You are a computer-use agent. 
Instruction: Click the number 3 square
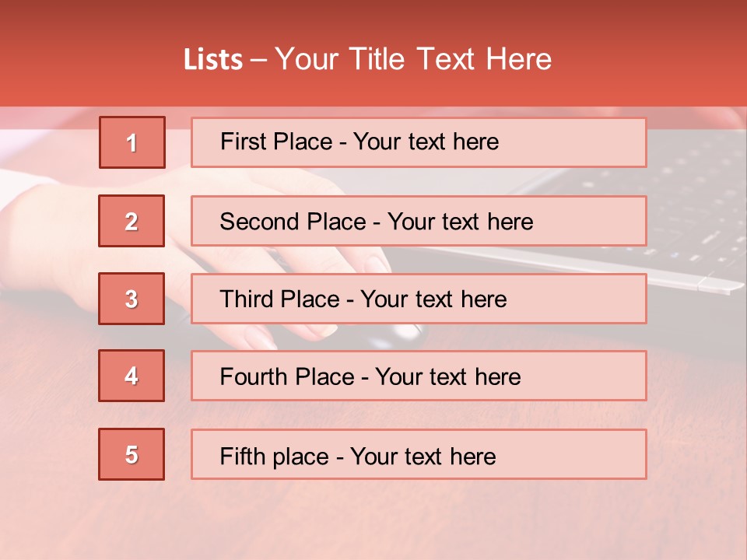pos(132,299)
